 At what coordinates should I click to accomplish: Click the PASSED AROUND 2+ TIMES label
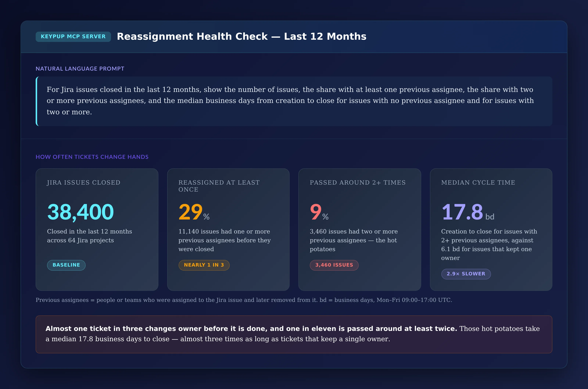tap(357, 183)
